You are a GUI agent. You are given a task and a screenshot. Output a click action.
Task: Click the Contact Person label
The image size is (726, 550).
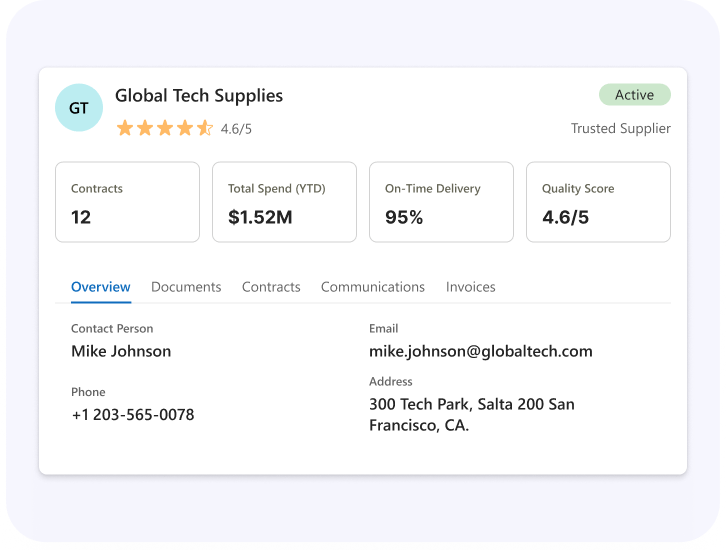pyautogui.click(x=112, y=329)
